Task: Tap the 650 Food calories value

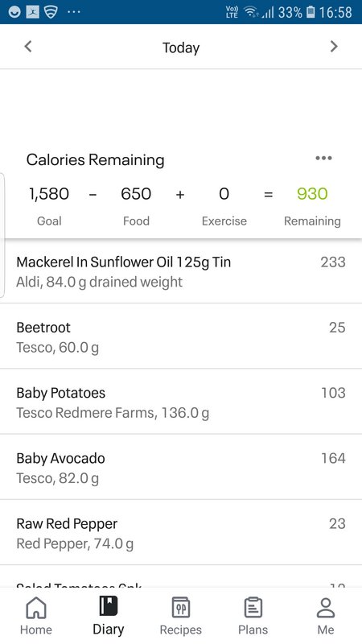Action: pyautogui.click(x=136, y=194)
